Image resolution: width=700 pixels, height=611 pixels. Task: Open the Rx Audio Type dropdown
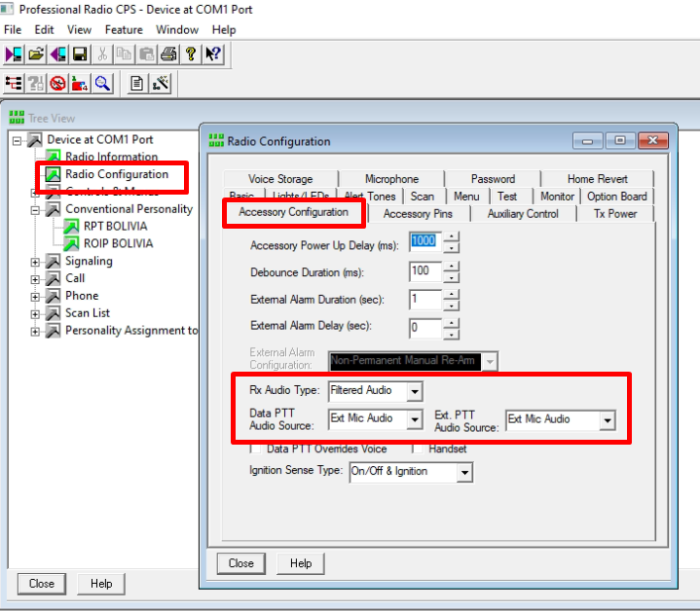[x=414, y=391]
